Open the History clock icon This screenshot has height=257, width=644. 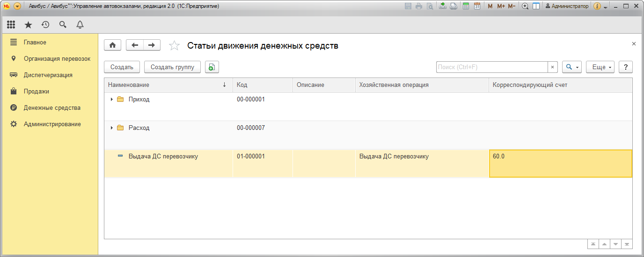45,25
